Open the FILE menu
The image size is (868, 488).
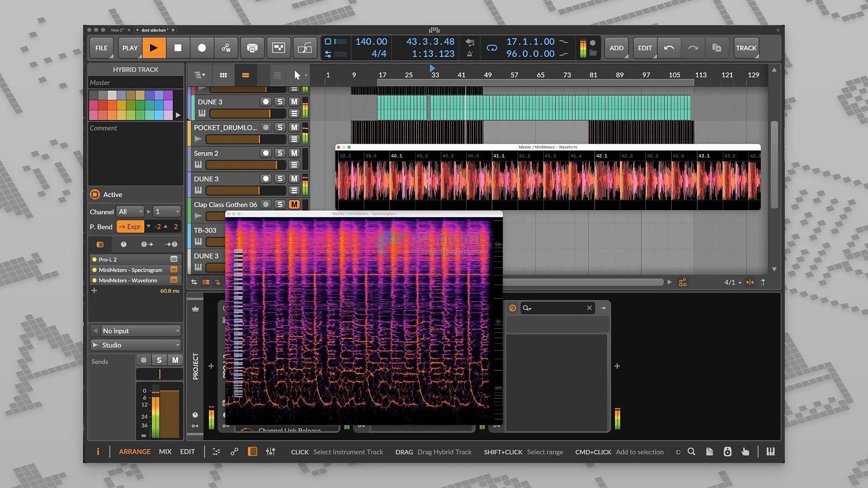101,48
